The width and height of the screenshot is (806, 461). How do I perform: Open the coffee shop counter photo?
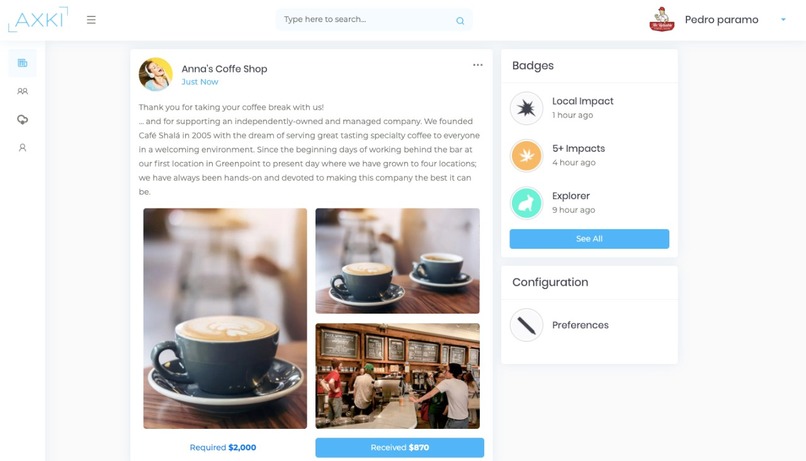coord(397,376)
